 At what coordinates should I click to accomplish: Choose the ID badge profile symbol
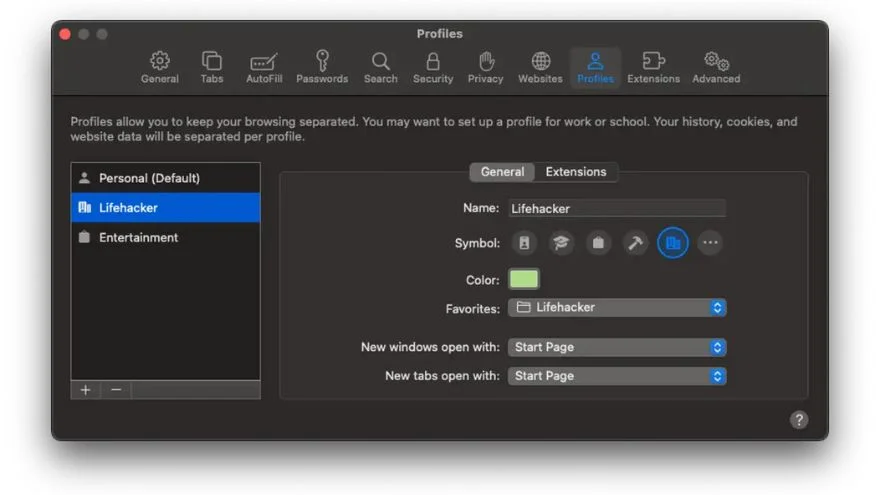pos(525,243)
